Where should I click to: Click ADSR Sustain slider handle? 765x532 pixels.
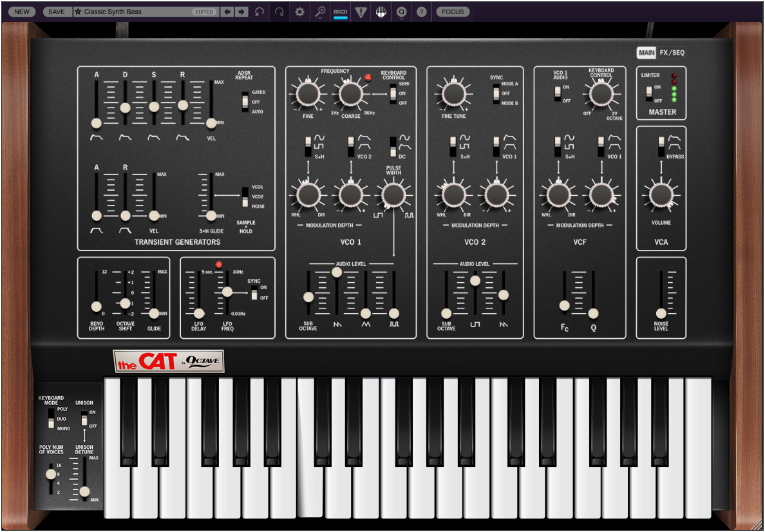point(154,107)
